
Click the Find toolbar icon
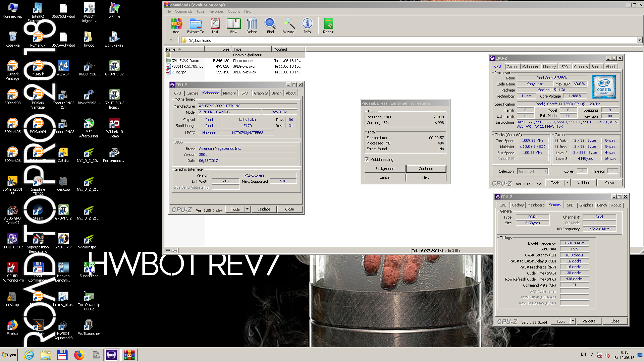[x=270, y=26]
